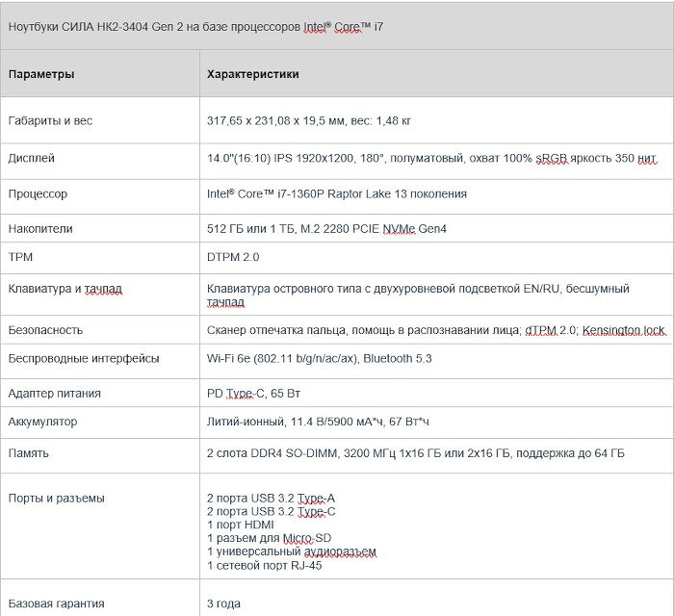
Task: Click the 'Накопители' row label
Action: 40,228
